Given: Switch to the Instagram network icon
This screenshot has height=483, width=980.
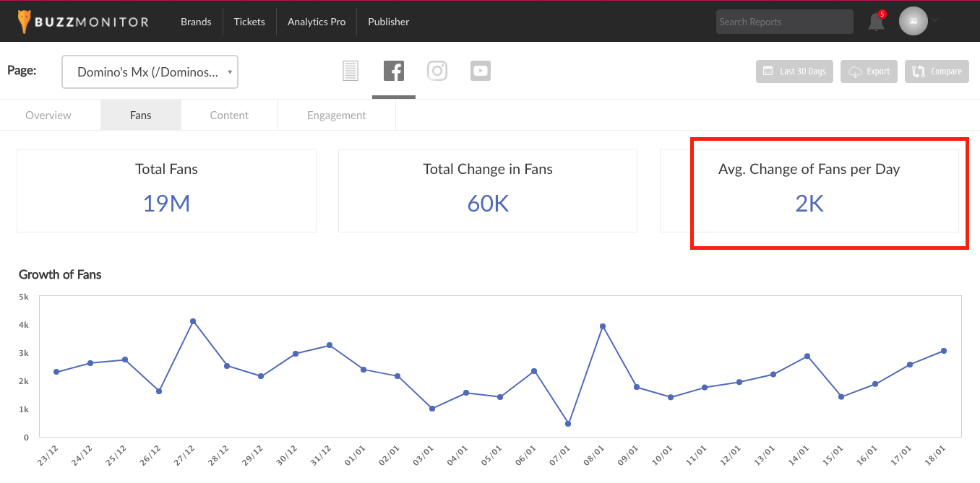Looking at the screenshot, I should coord(437,71).
